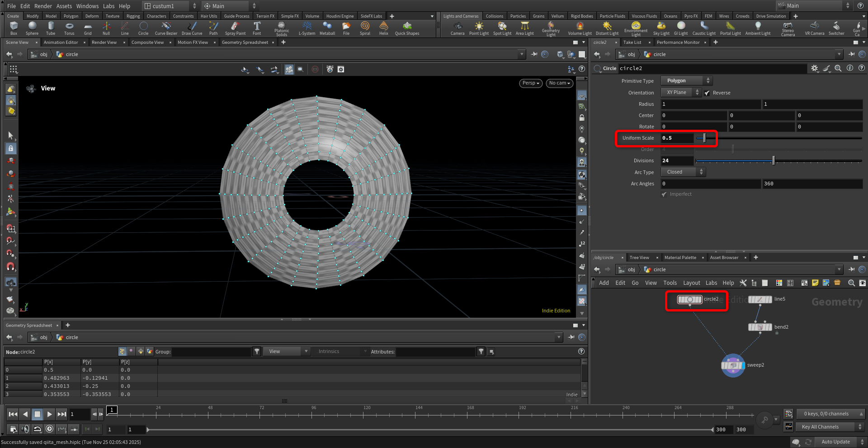This screenshot has width=868, height=448.
Task: Toggle the Imperfect checkbox
Action: pyautogui.click(x=664, y=194)
